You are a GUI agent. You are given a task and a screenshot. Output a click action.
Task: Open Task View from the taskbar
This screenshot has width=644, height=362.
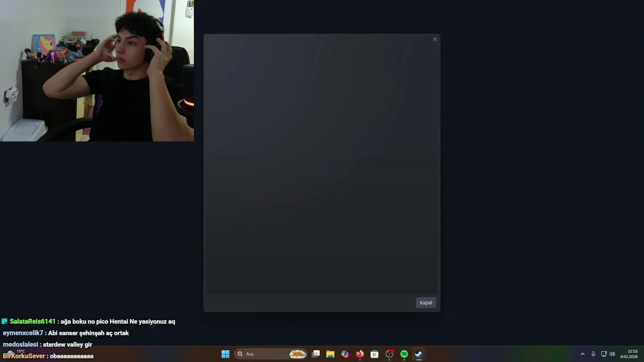(x=316, y=354)
